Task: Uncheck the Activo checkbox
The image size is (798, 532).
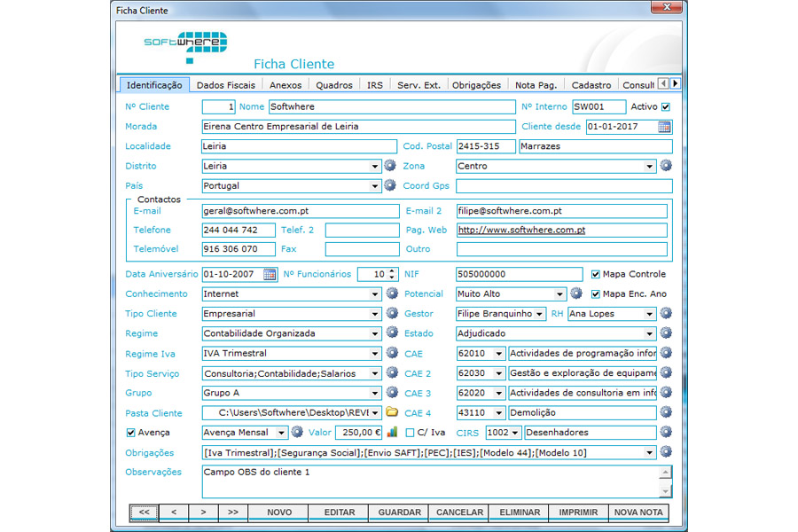Action: pyautogui.click(x=668, y=106)
